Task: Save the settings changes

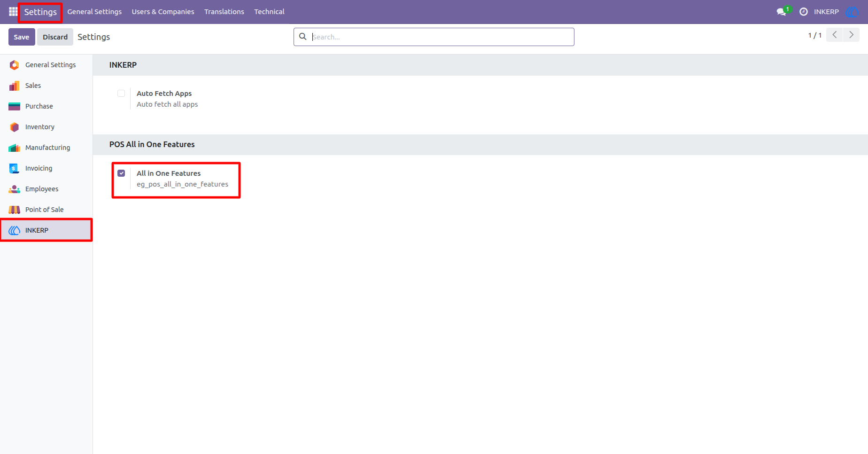Action: [x=22, y=37]
